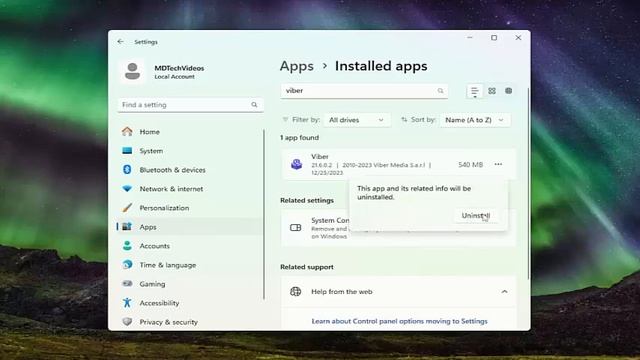Switch to list view layout

click(474, 91)
